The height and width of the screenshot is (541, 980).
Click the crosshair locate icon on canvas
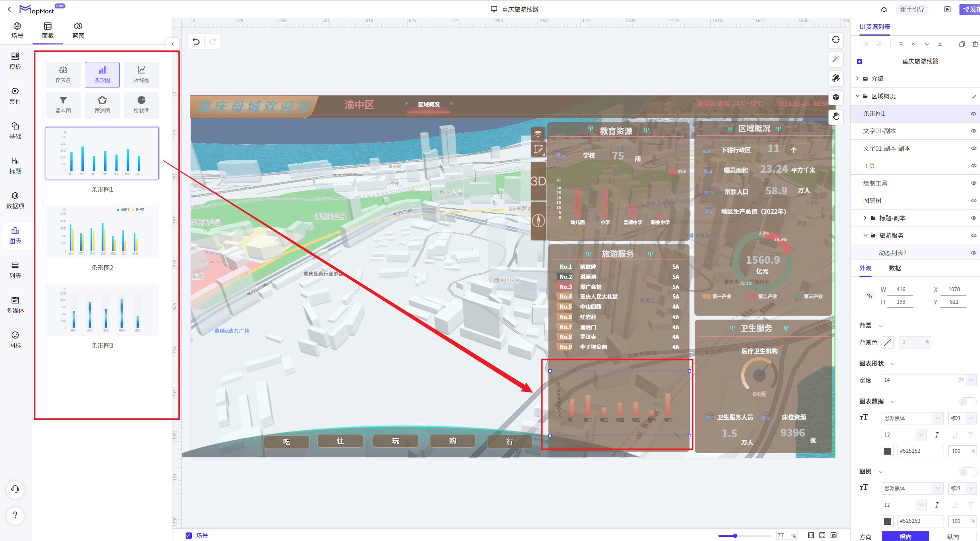(836, 40)
